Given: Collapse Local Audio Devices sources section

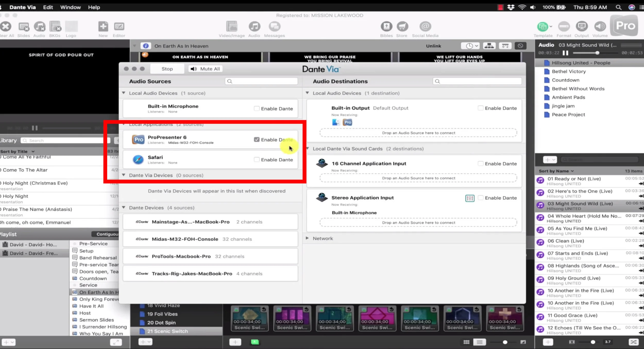Looking at the screenshot, I should click(x=124, y=93).
